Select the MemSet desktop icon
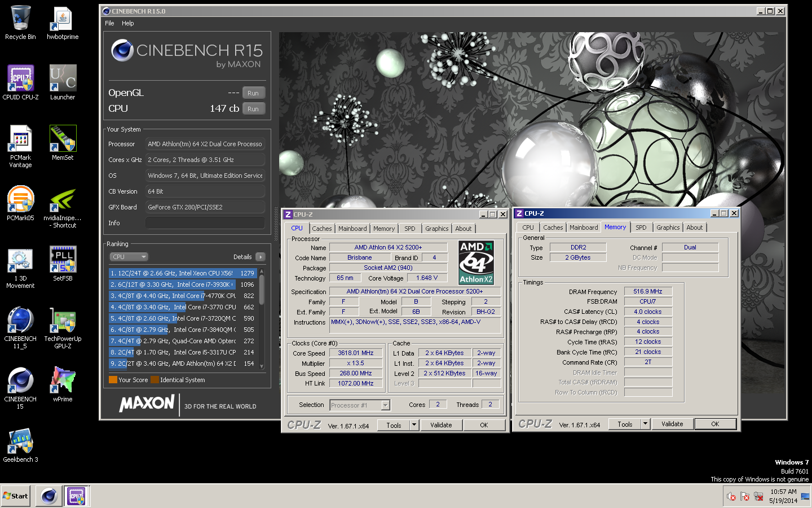 coord(63,143)
